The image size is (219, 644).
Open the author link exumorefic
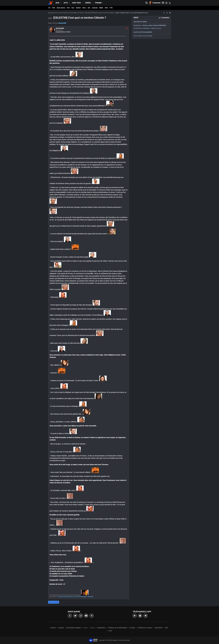click(x=62, y=23)
